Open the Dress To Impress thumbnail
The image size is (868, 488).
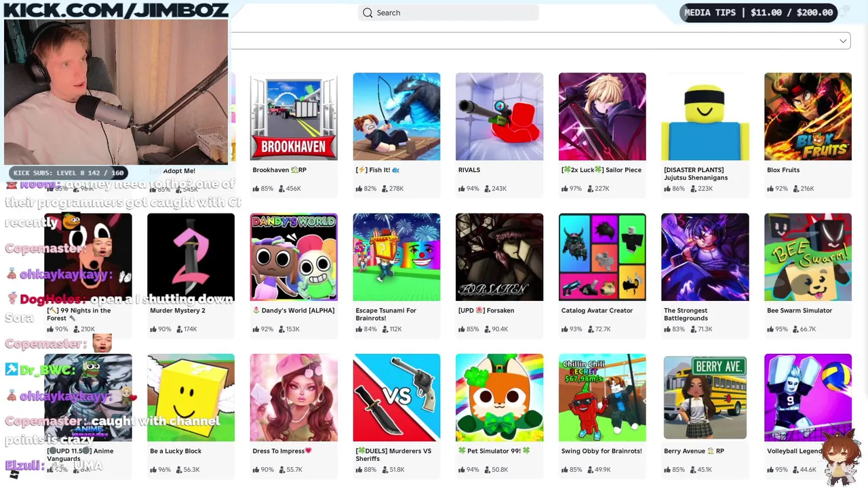pos(294,397)
